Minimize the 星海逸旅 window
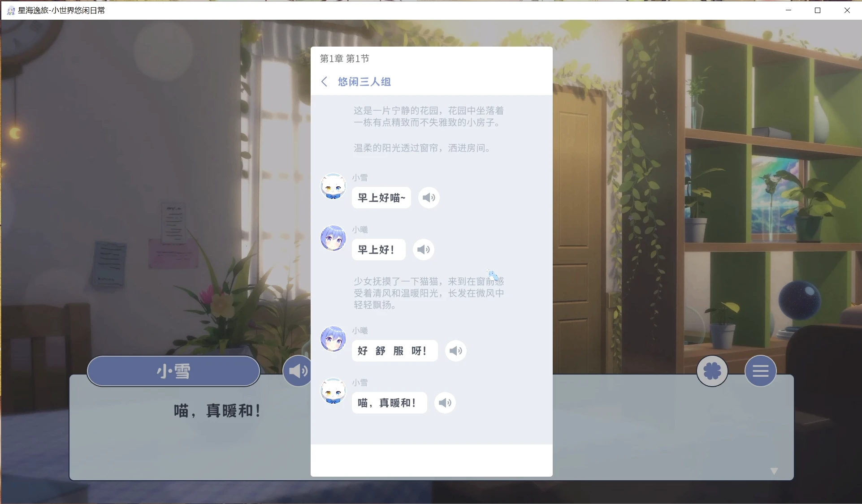 (x=788, y=10)
